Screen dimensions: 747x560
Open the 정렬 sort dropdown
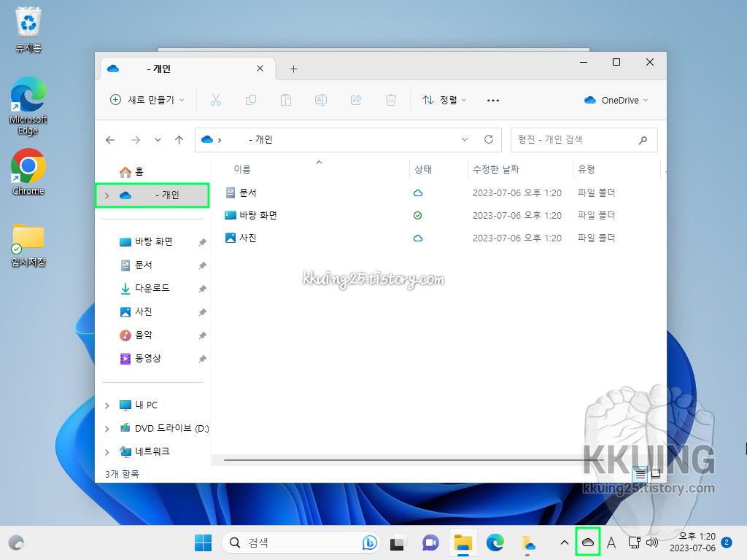[x=444, y=100]
